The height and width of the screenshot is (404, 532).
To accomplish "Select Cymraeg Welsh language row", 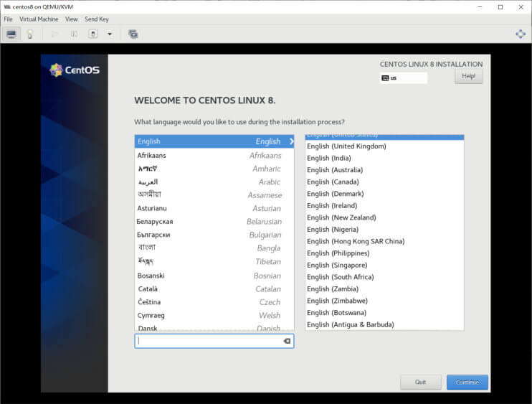I will (214, 316).
